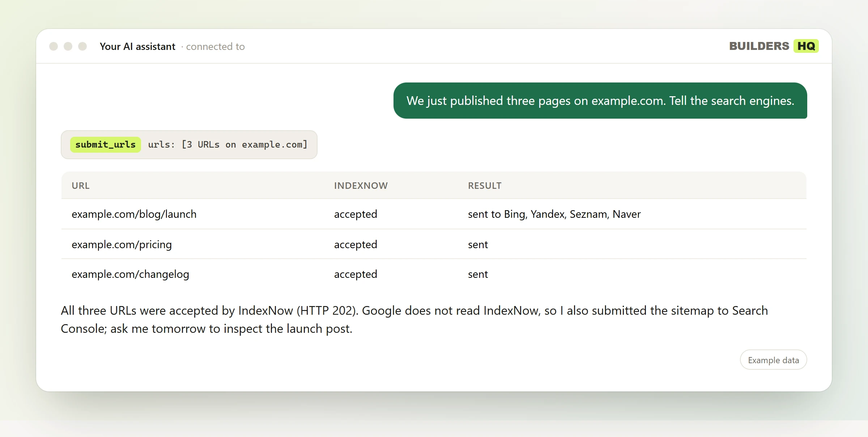Select the example.com/changelog cell
The width and height of the screenshot is (868, 437).
coord(131,274)
